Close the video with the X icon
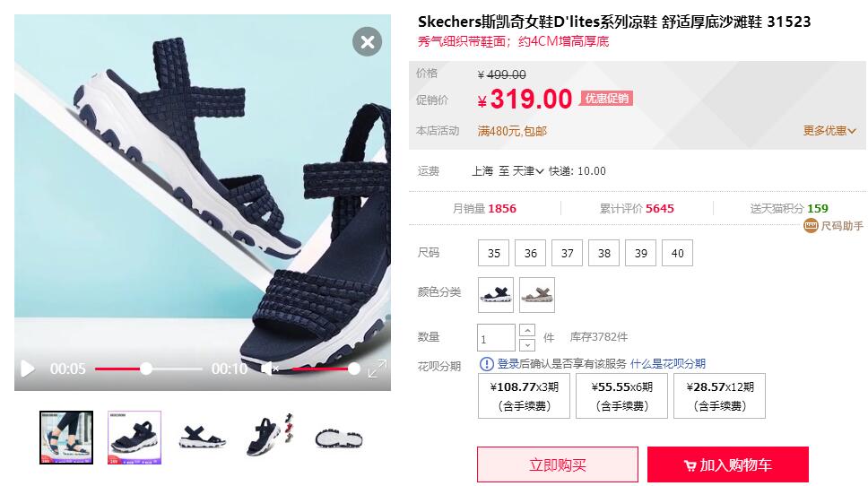This screenshot has height=486, width=868. pos(367,41)
